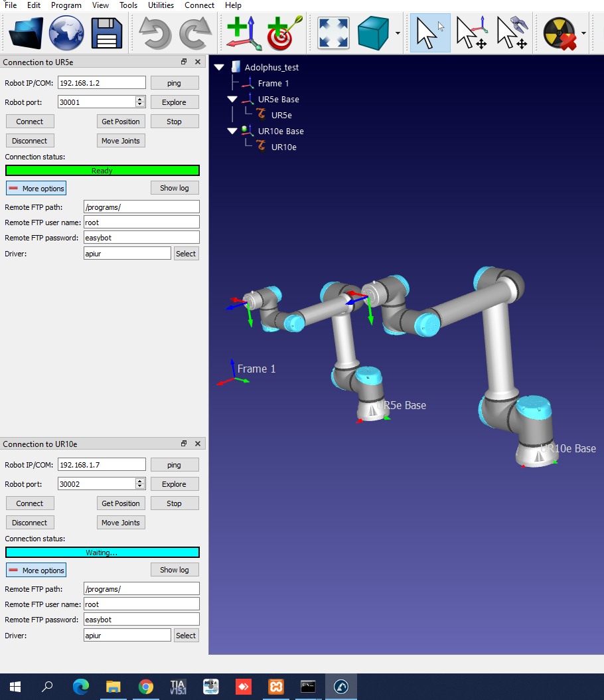
Task: Click the Undo arrow icon
Action: pyautogui.click(x=155, y=33)
